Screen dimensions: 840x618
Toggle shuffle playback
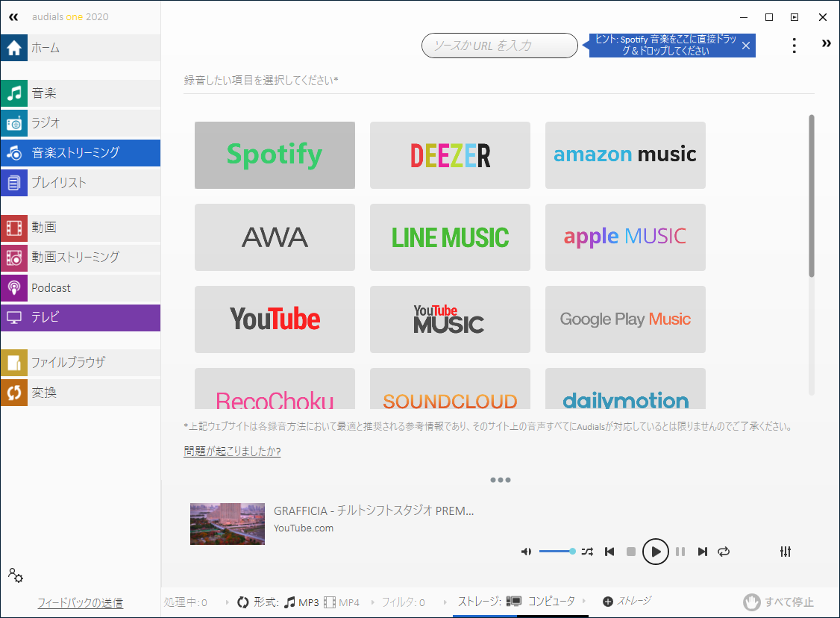coord(587,552)
